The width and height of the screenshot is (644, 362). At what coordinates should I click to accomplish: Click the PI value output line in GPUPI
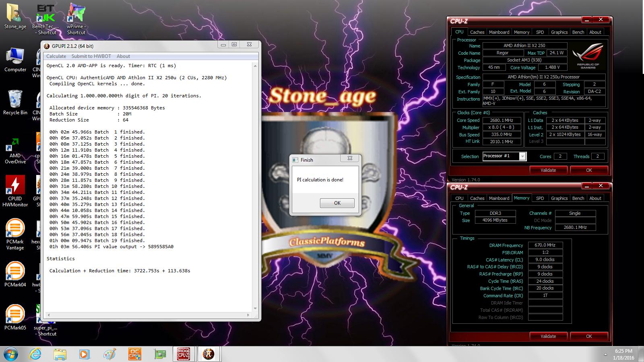[111, 247]
